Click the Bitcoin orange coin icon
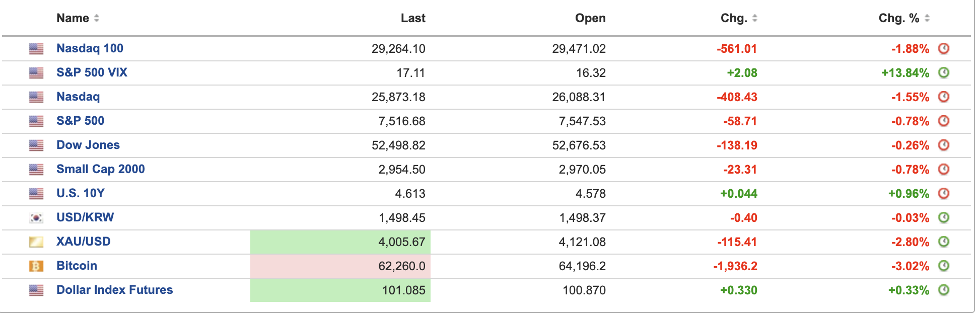980x316 pixels. (36, 266)
